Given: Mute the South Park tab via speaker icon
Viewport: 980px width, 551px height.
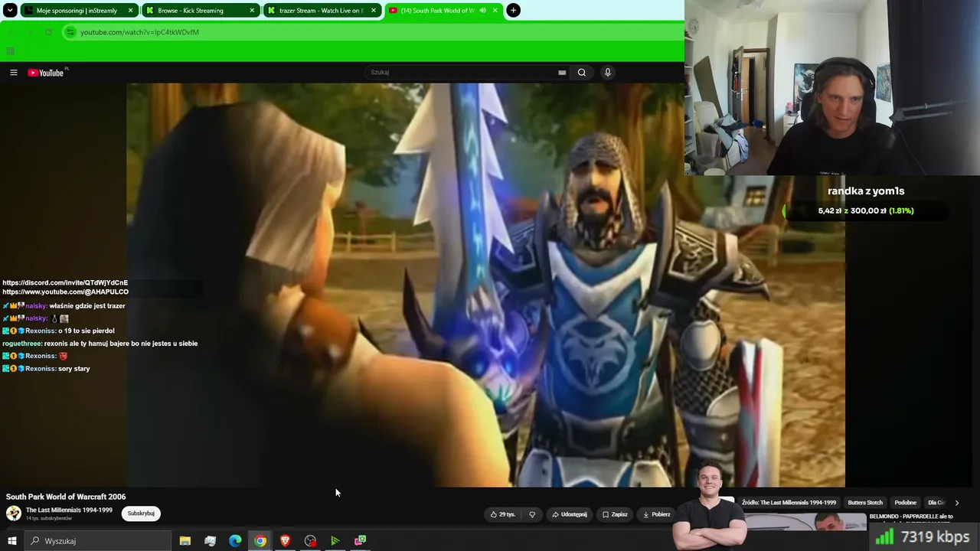Looking at the screenshot, I should pos(482,11).
